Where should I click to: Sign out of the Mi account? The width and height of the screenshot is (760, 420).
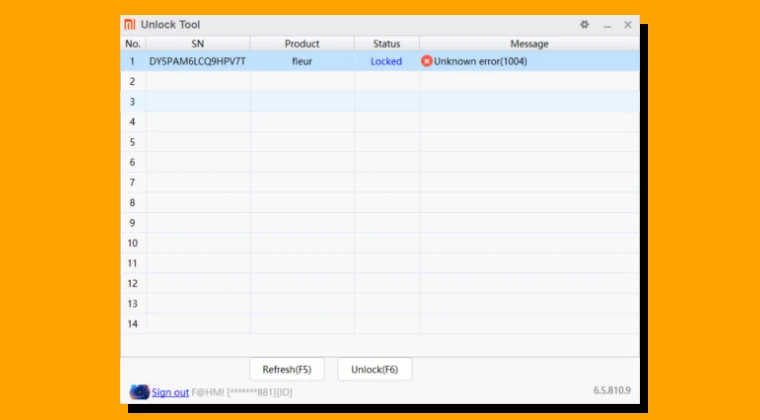pyautogui.click(x=170, y=392)
